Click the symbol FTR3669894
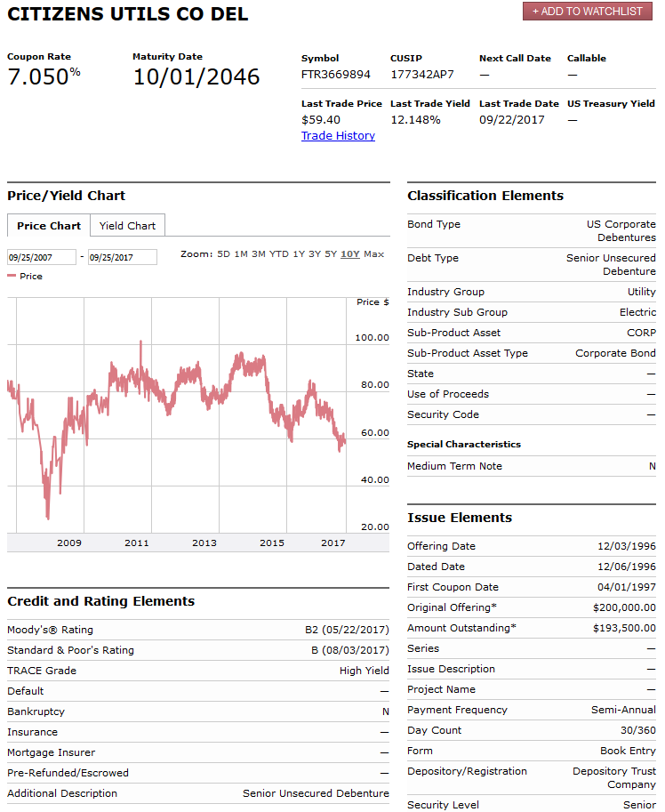Image resolution: width=665 pixels, height=812 pixels. [336, 75]
